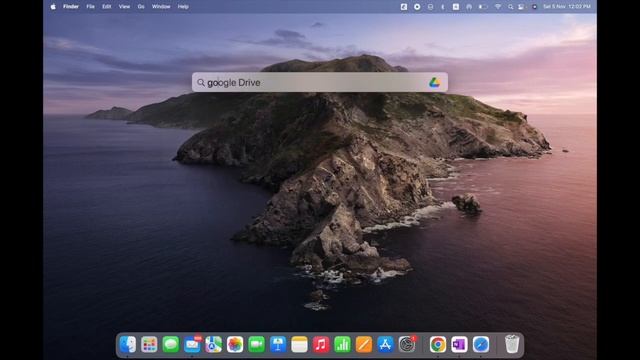Click the magnifier icon in the Spotlight bar
The width and height of the screenshot is (640, 360).
point(201,83)
